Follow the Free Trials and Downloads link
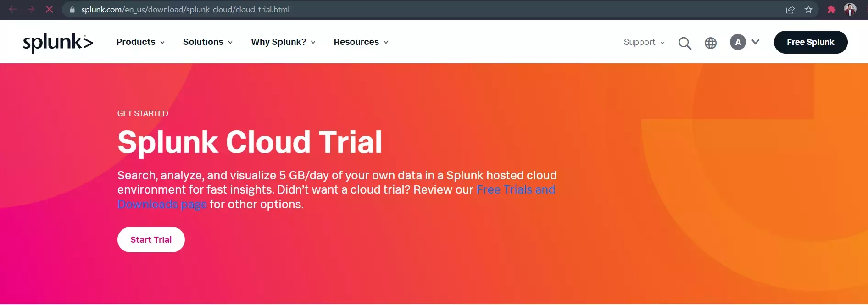This screenshot has width=868, height=305. click(516, 190)
